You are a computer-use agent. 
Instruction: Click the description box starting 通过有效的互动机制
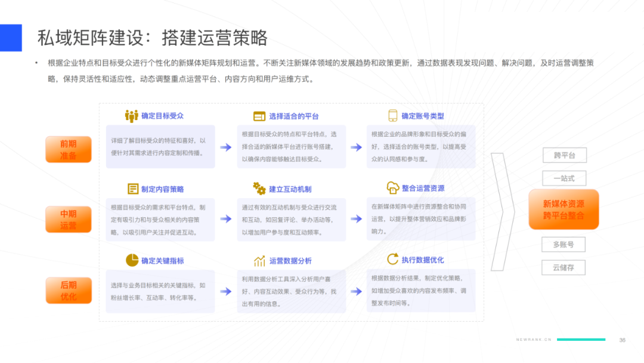pos(291,220)
